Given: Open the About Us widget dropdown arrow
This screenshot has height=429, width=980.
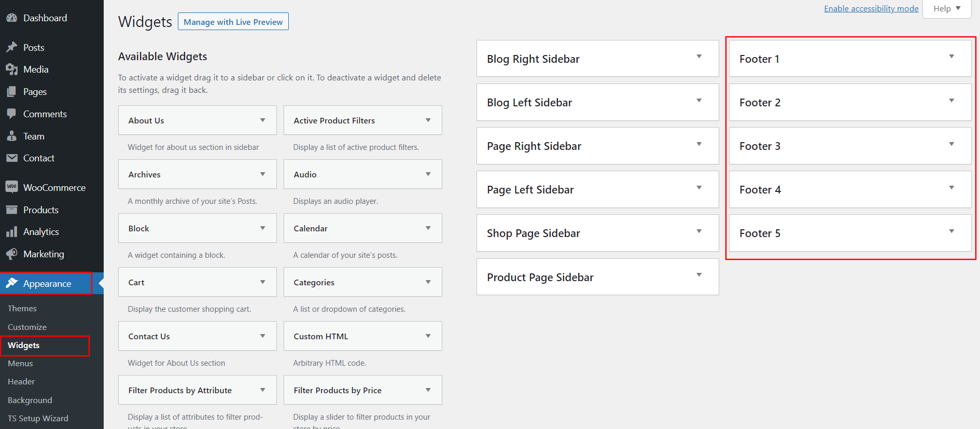Looking at the screenshot, I should 263,120.
